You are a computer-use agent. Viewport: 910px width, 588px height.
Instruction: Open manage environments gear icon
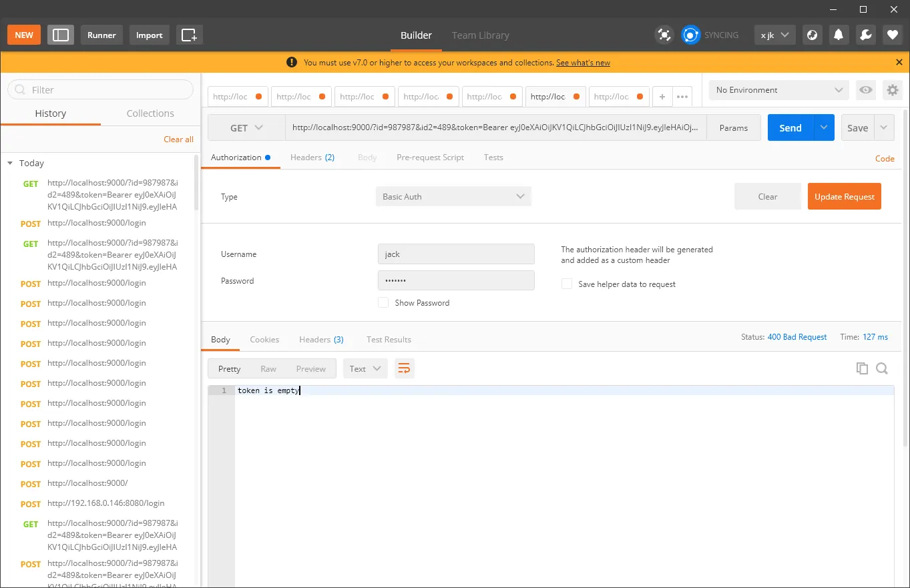tap(892, 90)
